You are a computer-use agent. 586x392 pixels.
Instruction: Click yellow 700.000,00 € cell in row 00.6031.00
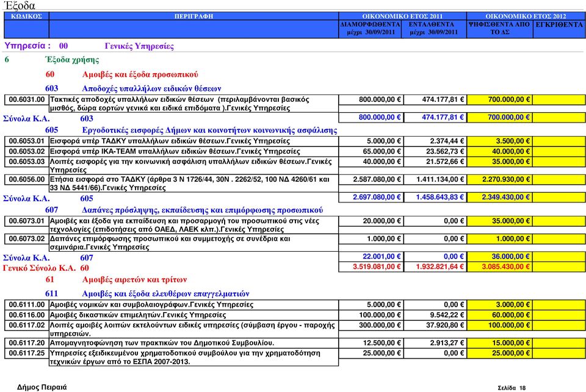tap(500, 100)
